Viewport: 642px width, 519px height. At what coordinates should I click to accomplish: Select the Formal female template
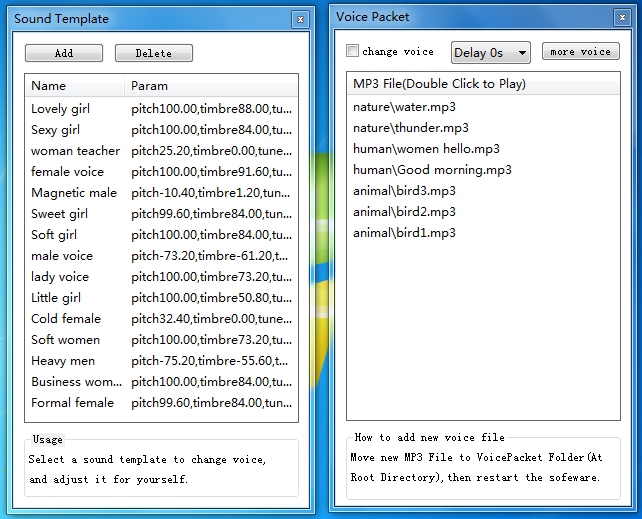tap(161, 403)
